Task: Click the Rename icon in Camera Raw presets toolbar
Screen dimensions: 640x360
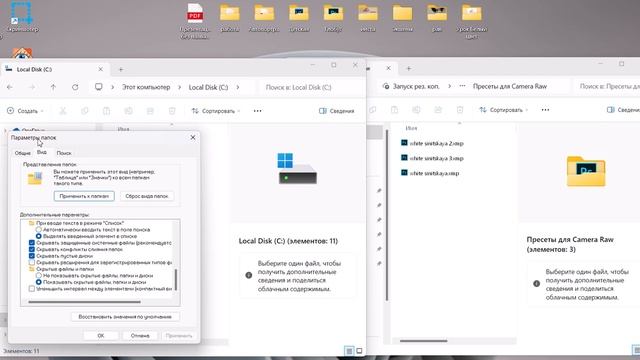Action: pyautogui.click(x=416, y=110)
